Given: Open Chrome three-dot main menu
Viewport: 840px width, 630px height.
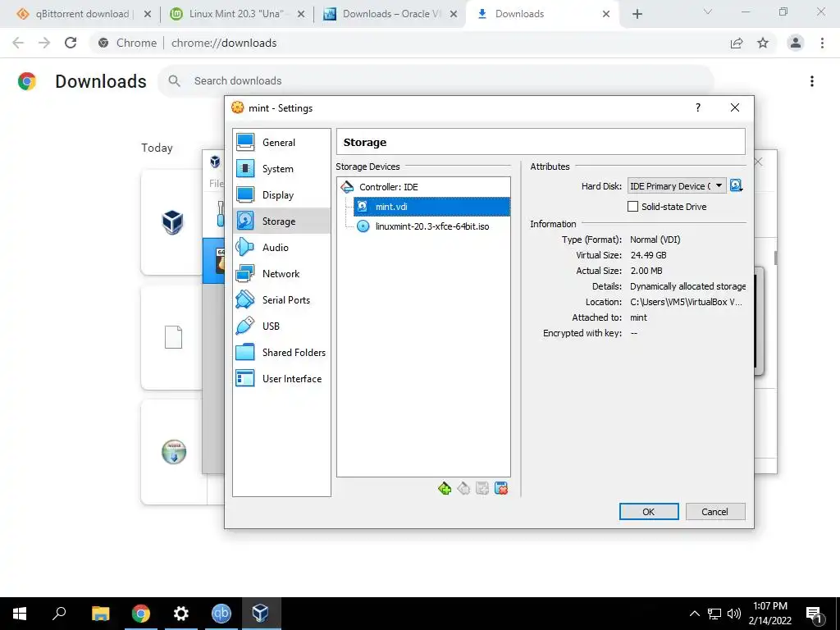Looking at the screenshot, I should 822,43.
